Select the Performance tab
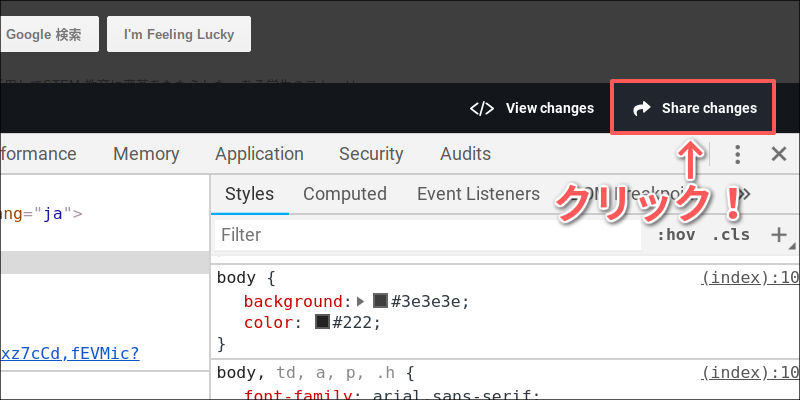The height and width of the screenshot is (400, 800). tap(38, 154)
